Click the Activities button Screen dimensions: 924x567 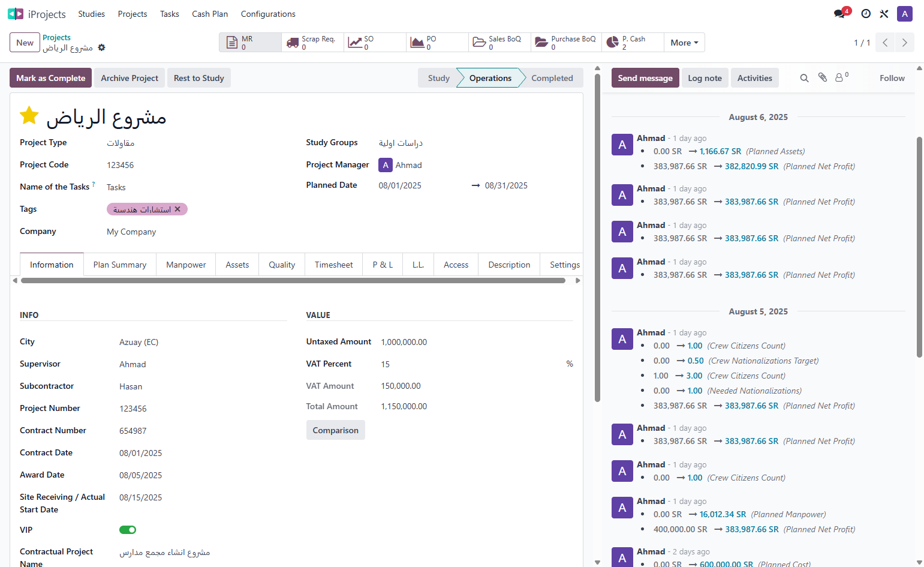pyautogui.click(x=755, y=78)
